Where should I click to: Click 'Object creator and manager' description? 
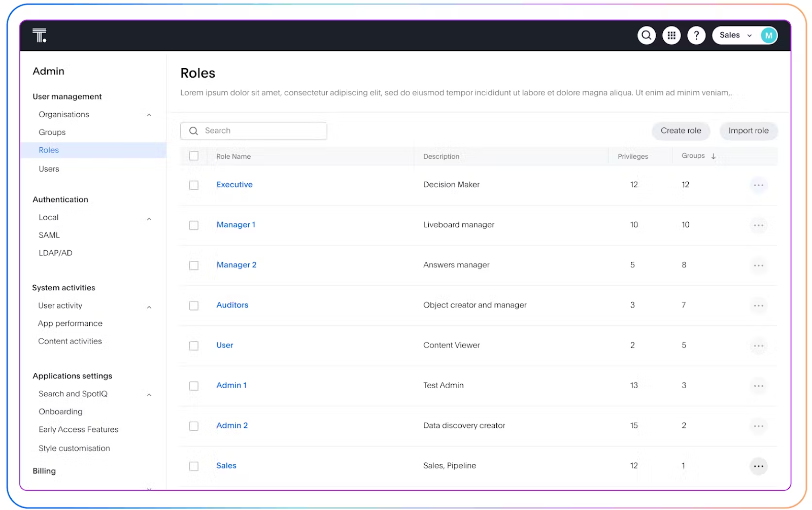475,305
